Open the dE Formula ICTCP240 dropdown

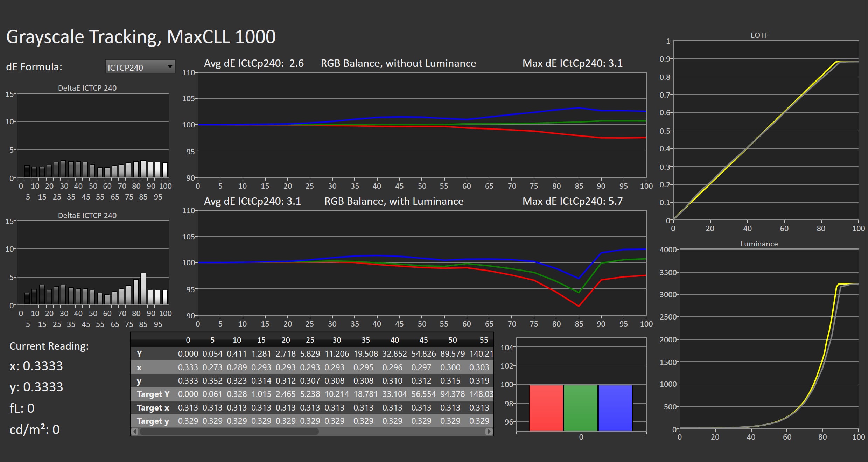pos(140,67)
